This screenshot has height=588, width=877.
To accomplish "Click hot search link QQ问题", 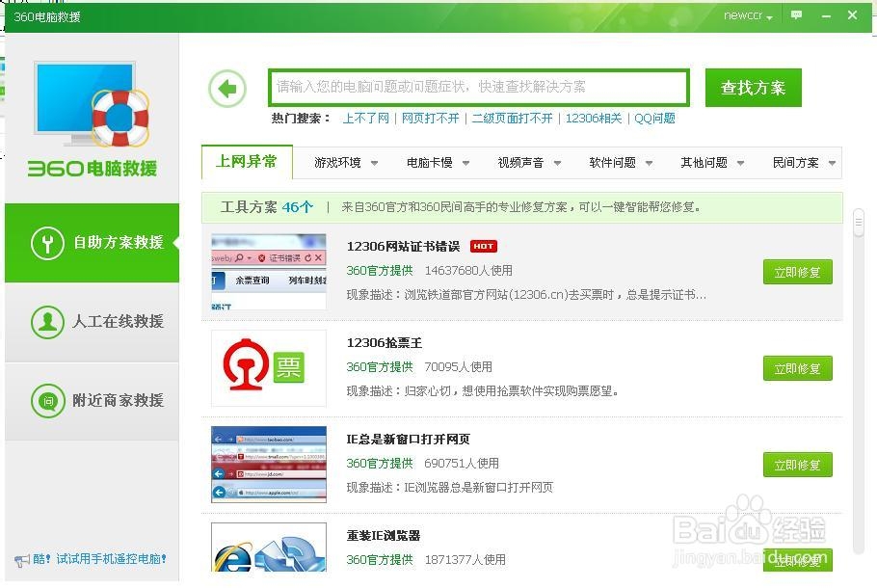I will click(654, 119).
